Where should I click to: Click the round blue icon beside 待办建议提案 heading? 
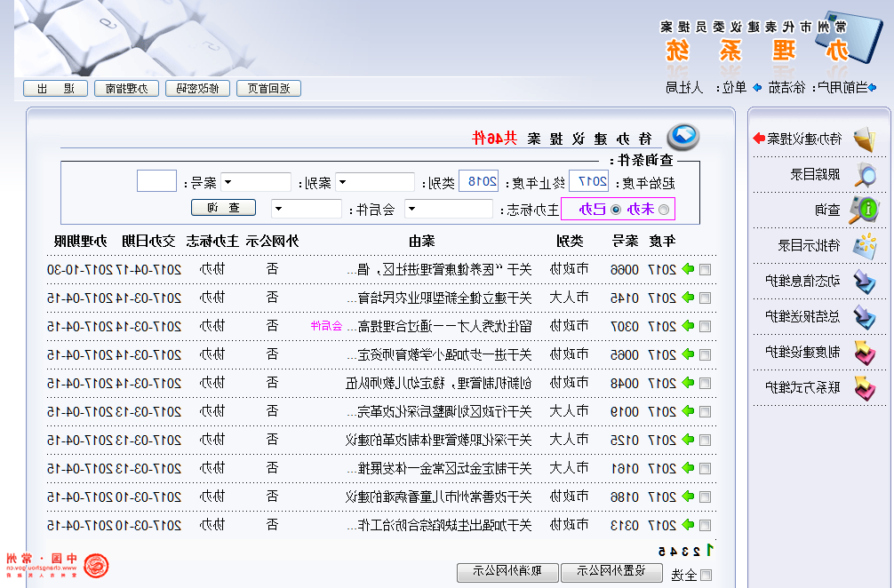tap(683, 137)
